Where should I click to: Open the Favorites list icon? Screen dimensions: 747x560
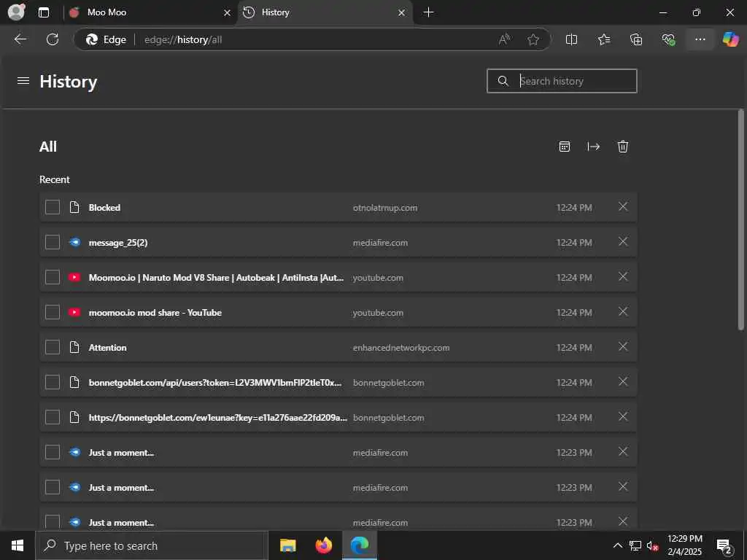(x=603, y=39)
